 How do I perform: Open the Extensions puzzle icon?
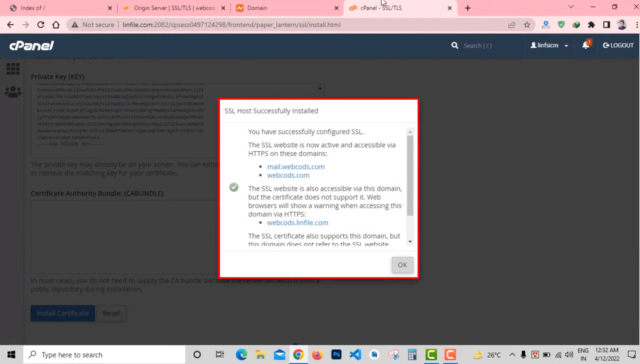click(x=591, y=25)
